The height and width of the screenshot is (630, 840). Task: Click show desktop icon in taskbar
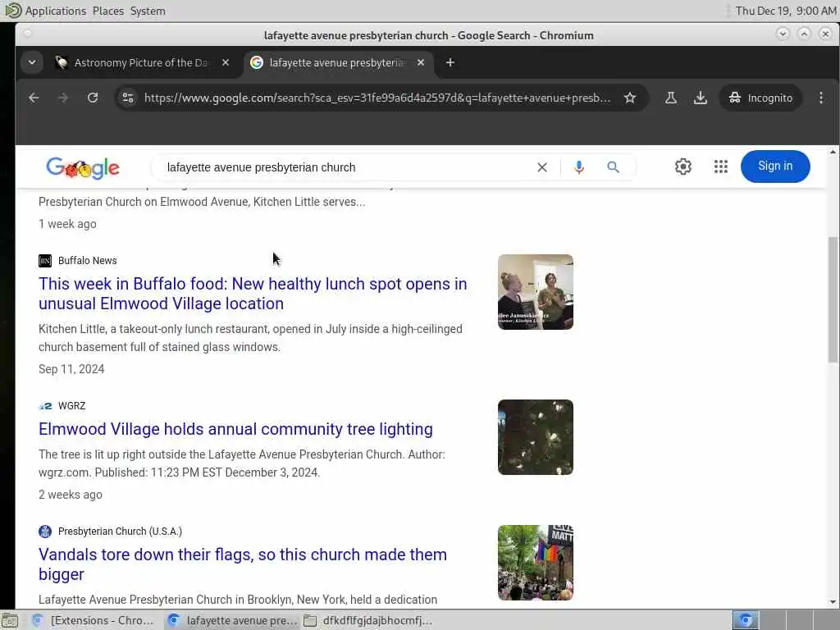(10, 620)
